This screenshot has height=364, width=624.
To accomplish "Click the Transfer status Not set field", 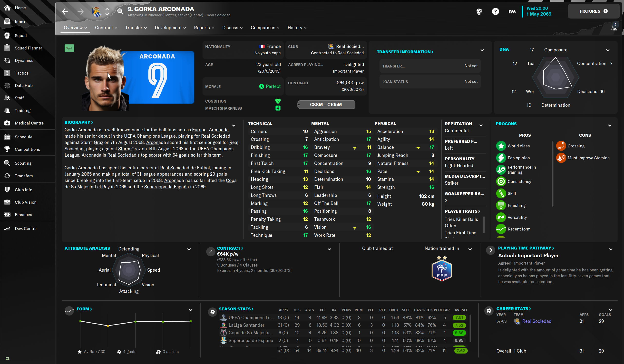I will coord(430,66).
